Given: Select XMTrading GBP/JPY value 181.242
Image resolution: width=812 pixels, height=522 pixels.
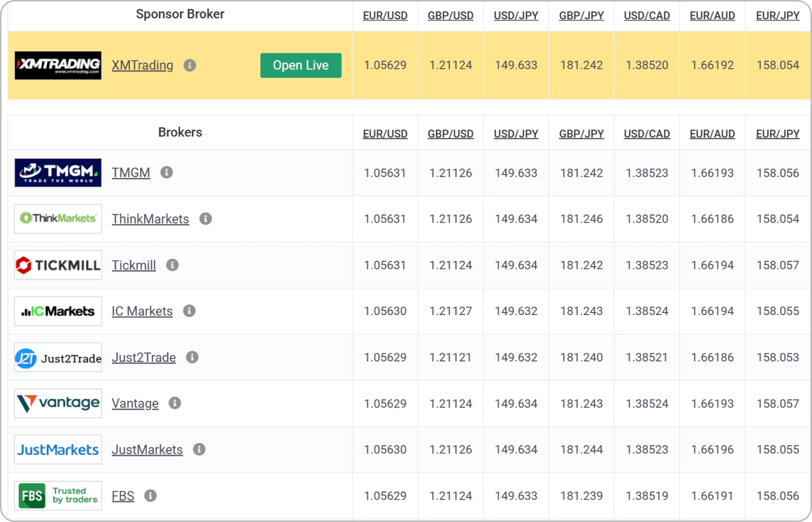Looking at the screenshot, I should click(x=582, y=65).
